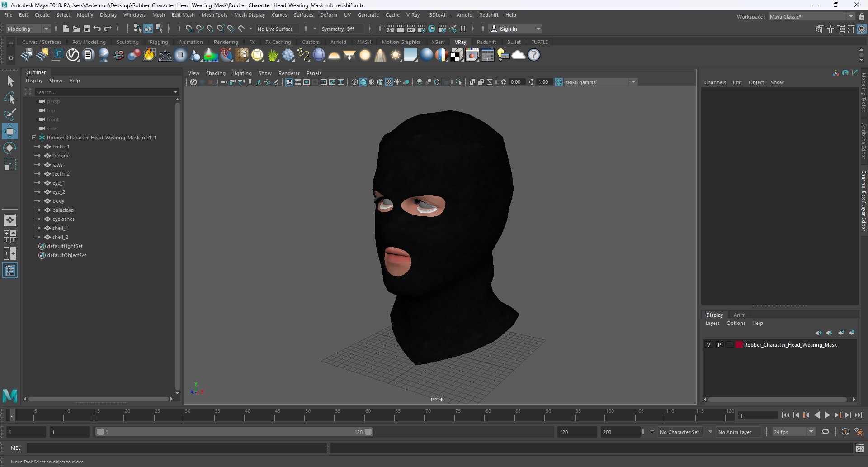868x467 pixels.
Task: Collapse the Robber_Character_Head_Wearing_Mask_ncl1_1 group
Action: [x=34, y=138]
